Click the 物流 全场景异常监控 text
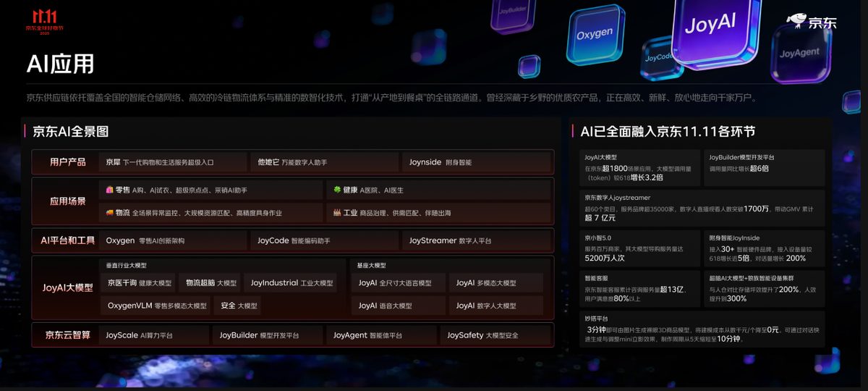This screenshot has height=391, width=868. coord(198,213)
